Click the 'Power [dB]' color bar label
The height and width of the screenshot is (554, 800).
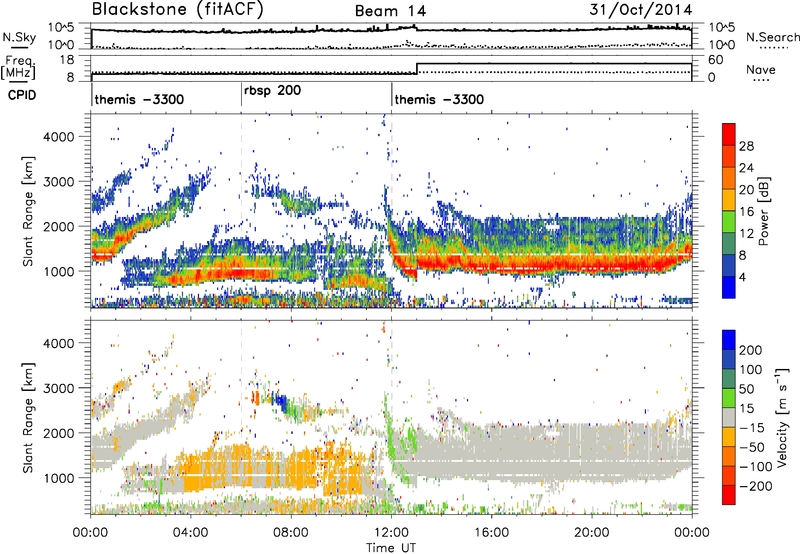(x=763, y=212)
